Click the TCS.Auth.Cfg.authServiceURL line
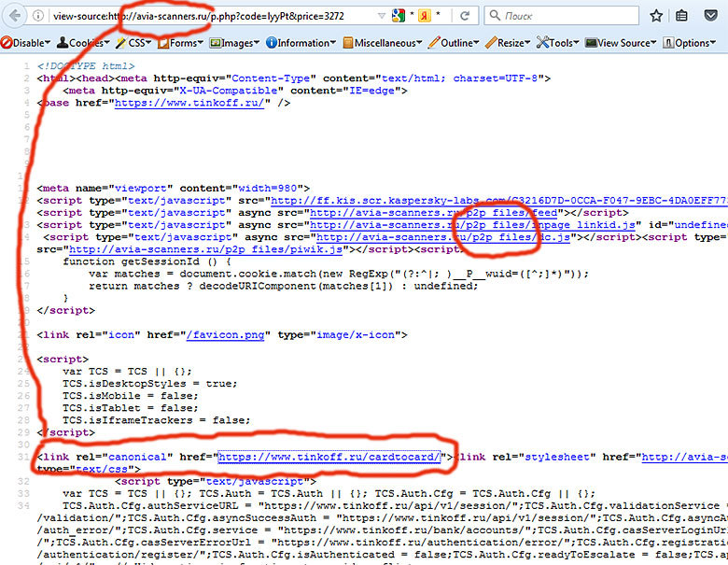Image resolution: width=728 pixels, height=565 pixels. pyautogui.click(x=395, y=505)
